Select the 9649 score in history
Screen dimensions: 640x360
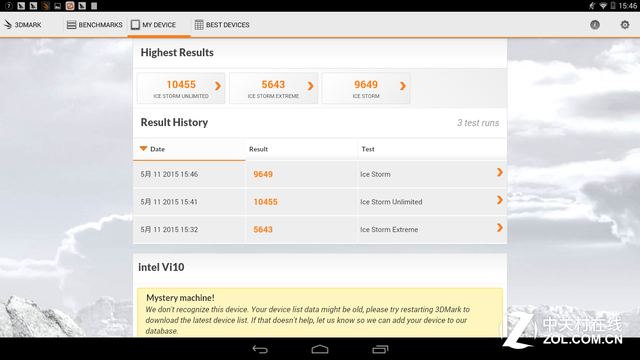pos(263,174)
